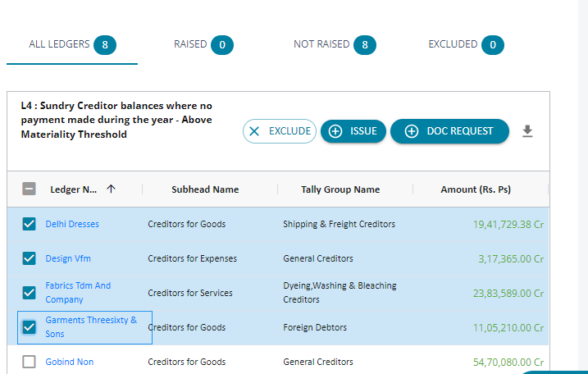Viewport: 588px width, 374px height.
Task: Select the Gobind Non row checkbox
Action: tap(30, 362)
